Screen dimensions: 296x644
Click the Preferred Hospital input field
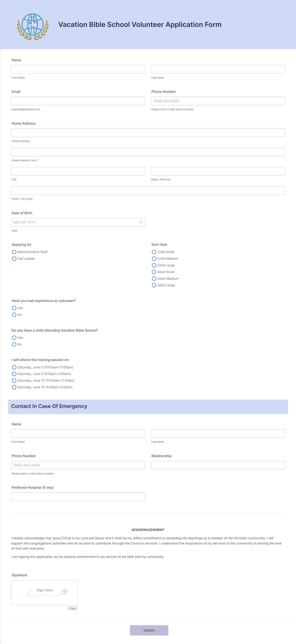[78, 497]
